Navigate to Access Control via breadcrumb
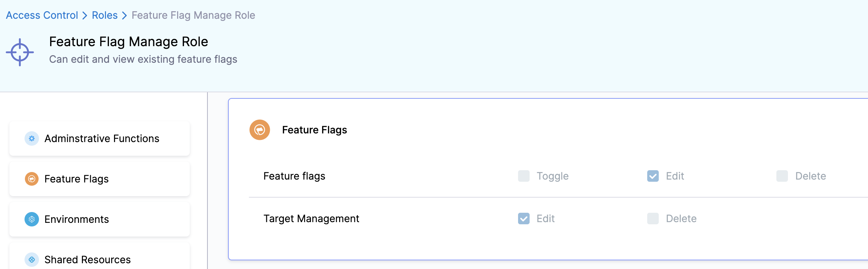This screenshot has width=868, height=269. tap(42, 15)
